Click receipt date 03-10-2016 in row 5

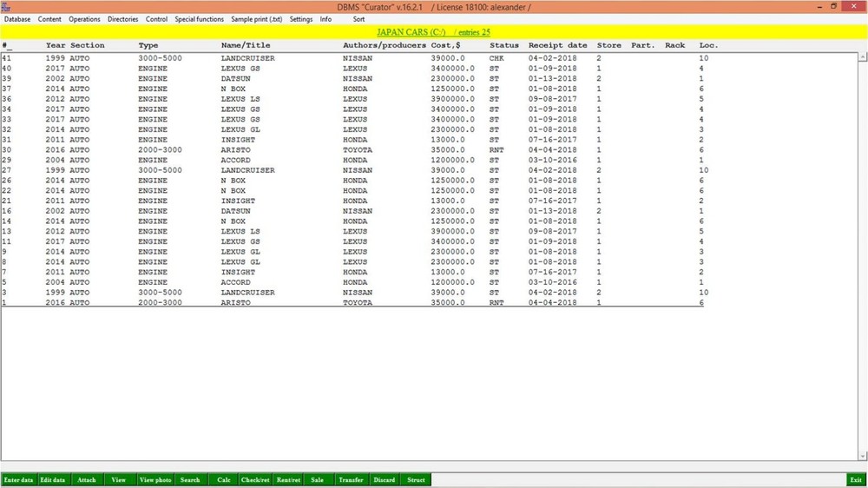point(552,282)
